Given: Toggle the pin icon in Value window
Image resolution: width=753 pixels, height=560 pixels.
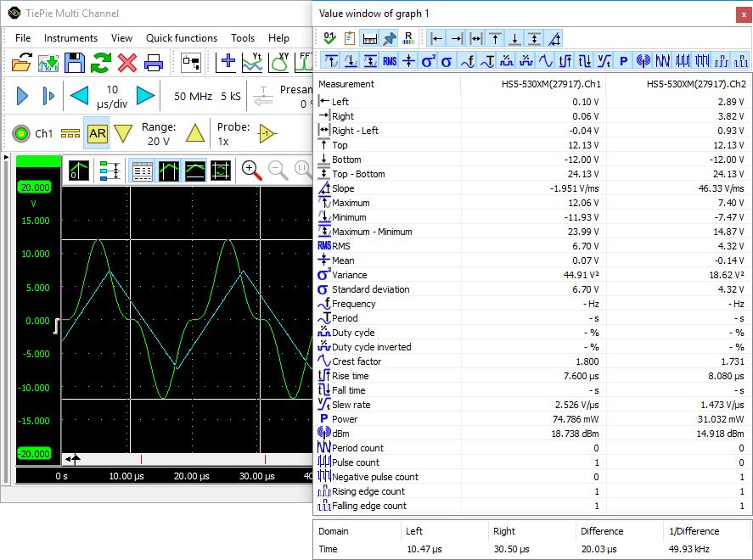Looking at the screenshot, I should click(x=390, y=37).
